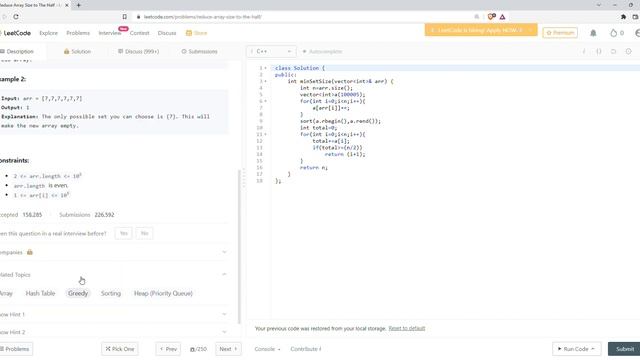The width and height of the screenshot is (640, 360).
Task: Click the 'return (i+1);' code line
Action: [345, 154]
